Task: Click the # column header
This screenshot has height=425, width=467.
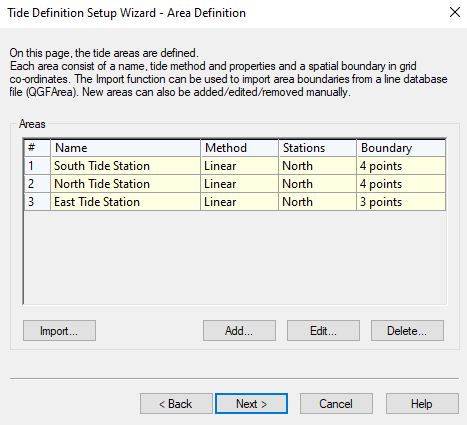Action: click(x=37, y=148)
